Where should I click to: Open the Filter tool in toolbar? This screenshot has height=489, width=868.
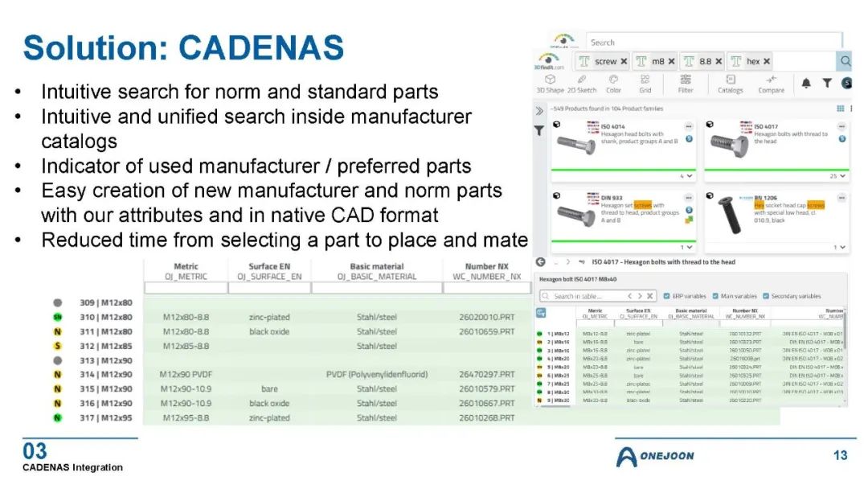pos(686,84)
